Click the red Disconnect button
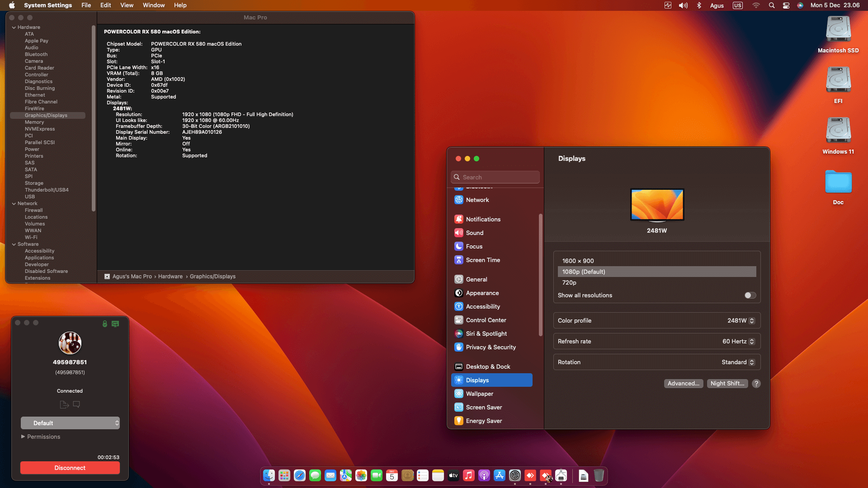 [x=70, y=468]
